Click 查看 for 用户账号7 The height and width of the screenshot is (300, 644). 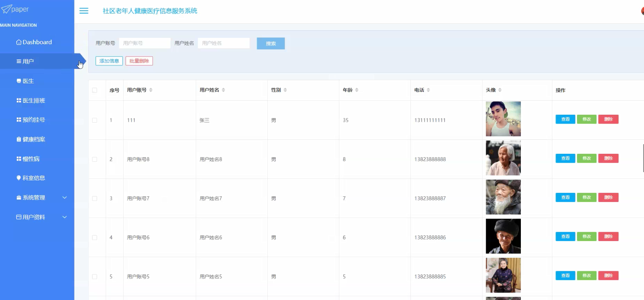pyautogui.click(x=565, y=197)
